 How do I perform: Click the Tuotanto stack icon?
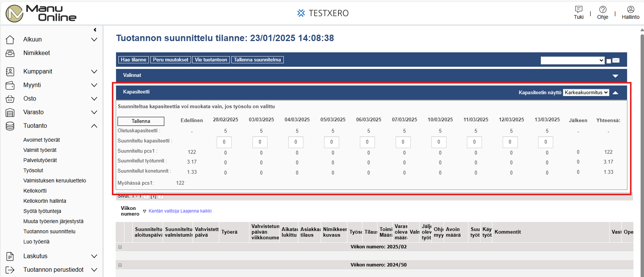pyautogui.click(x=10, y=126)
